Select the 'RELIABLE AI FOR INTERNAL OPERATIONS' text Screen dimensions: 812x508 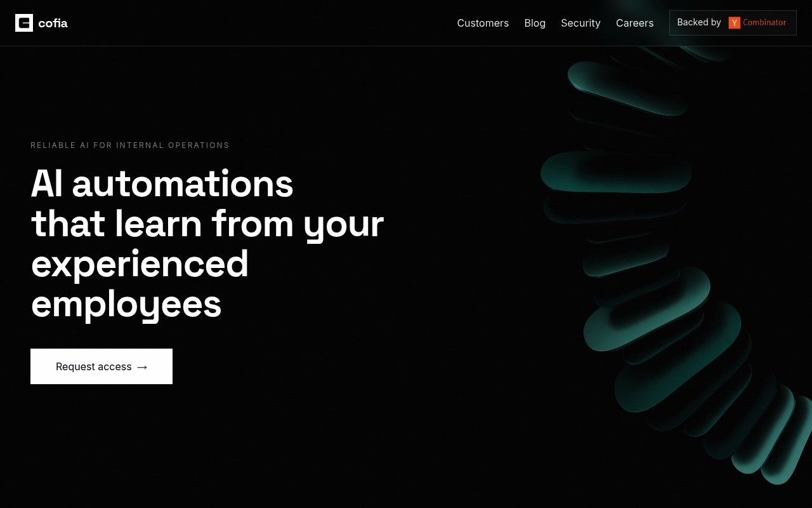(x=130, y=145)
